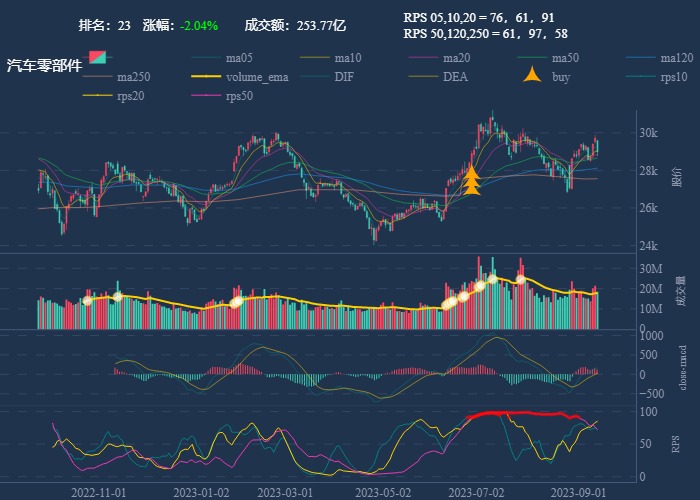Click the orange buy arrow legend icon

pyautogui.click(x=533, y=77)
